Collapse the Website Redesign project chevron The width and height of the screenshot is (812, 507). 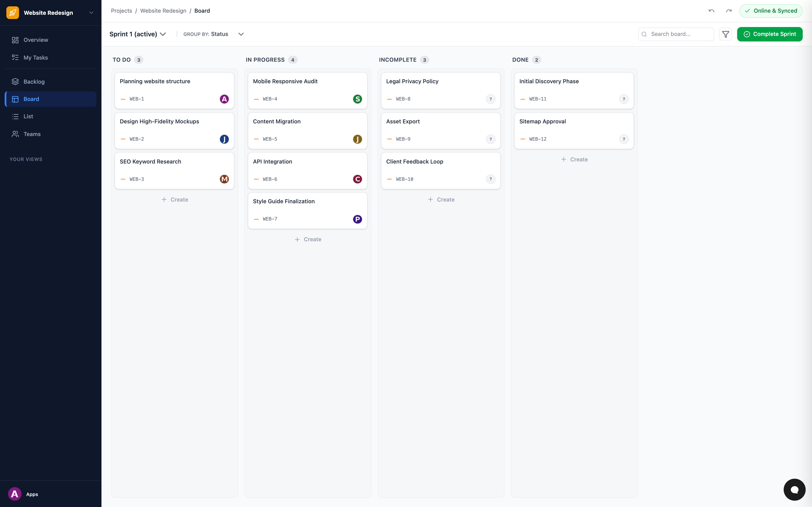[91, 12]
